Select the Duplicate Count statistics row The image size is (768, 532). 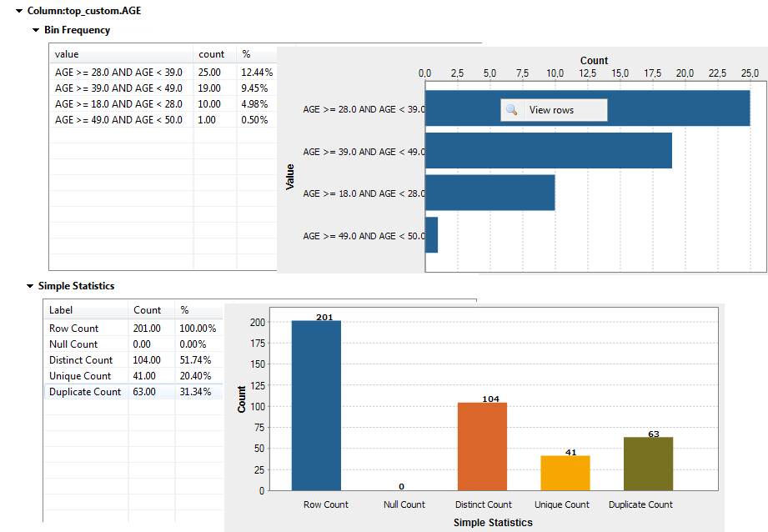[86, 392]
